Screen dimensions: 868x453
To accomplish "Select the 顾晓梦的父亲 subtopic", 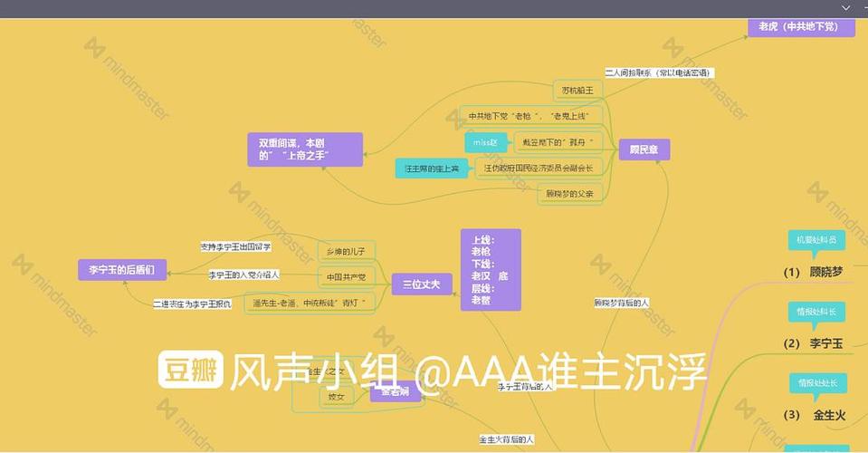I will coord(569,194).
